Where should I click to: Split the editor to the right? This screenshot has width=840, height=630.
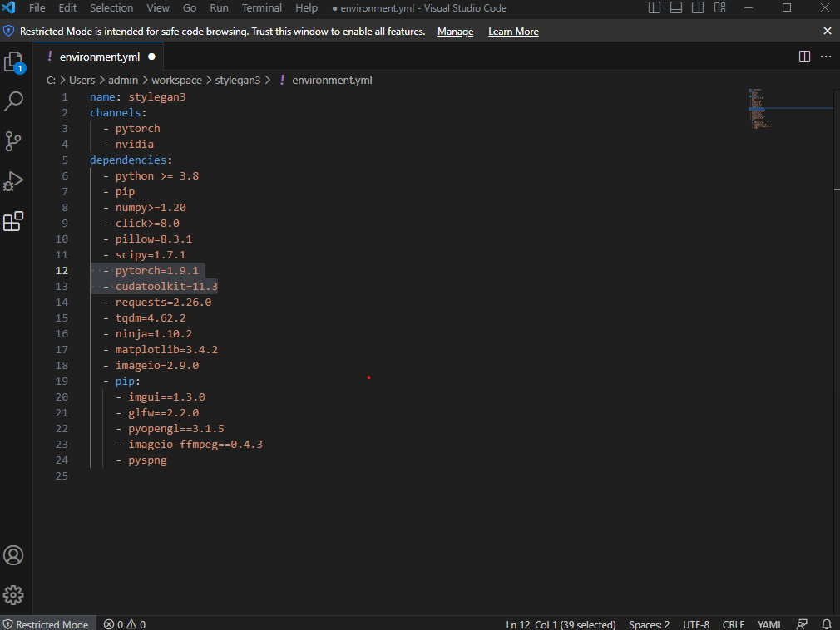(804, 57)
